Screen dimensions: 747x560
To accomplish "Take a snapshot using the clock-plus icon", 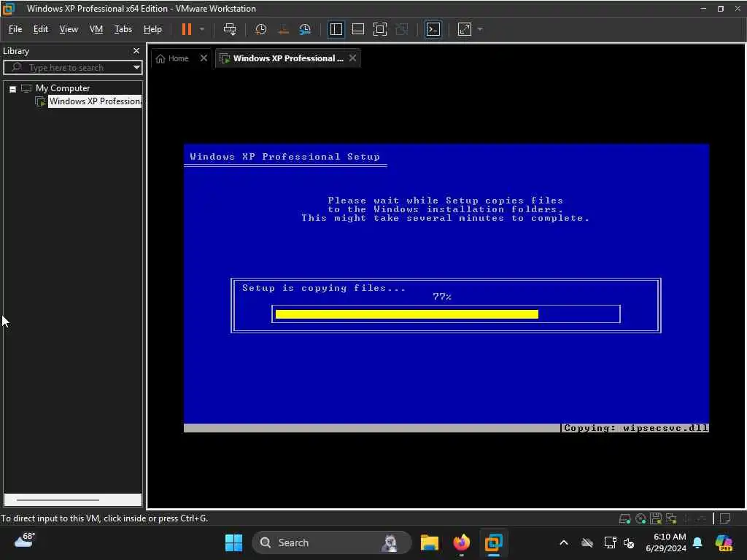I will tap(260, 29).
